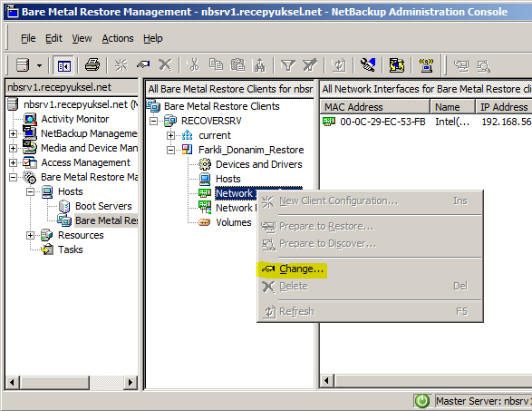Click the left pane scroll-right arrow

(x=131, y=383)
